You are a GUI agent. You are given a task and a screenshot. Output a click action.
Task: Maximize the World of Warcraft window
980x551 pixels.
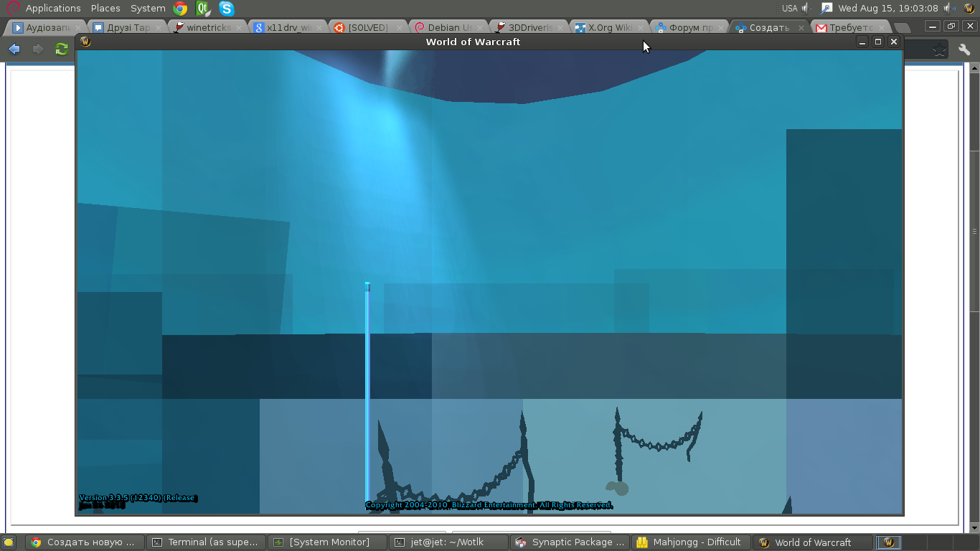pyautogui.click(x=877, y=42)
